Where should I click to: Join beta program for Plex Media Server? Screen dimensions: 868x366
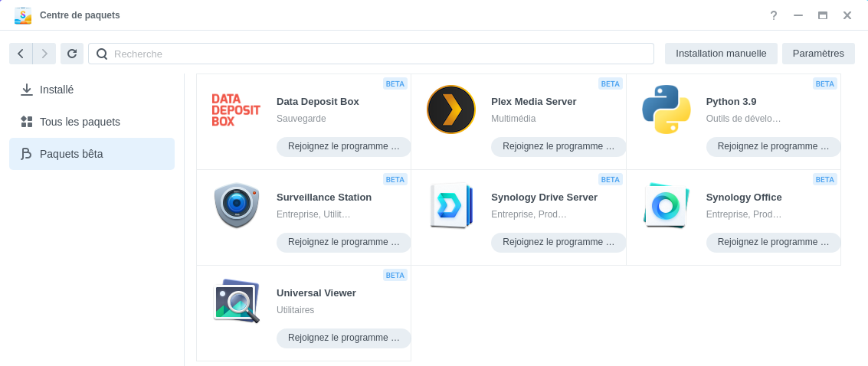(558, 146)
